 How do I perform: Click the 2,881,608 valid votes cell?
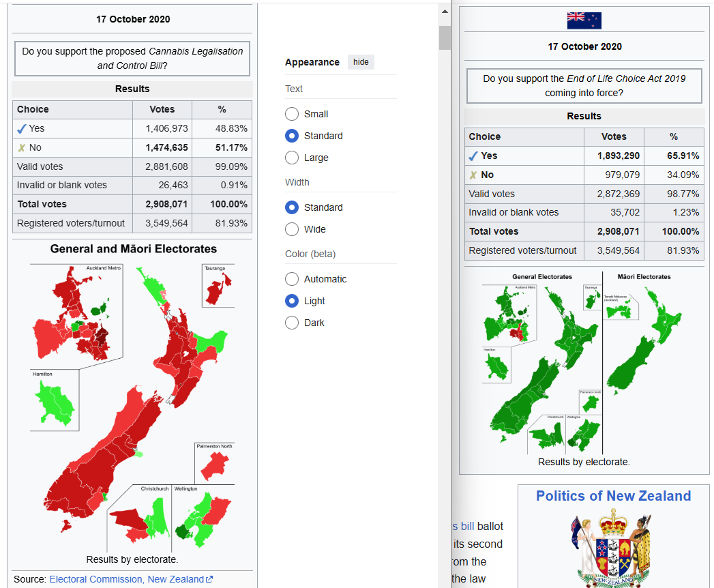tap(162, 166)
